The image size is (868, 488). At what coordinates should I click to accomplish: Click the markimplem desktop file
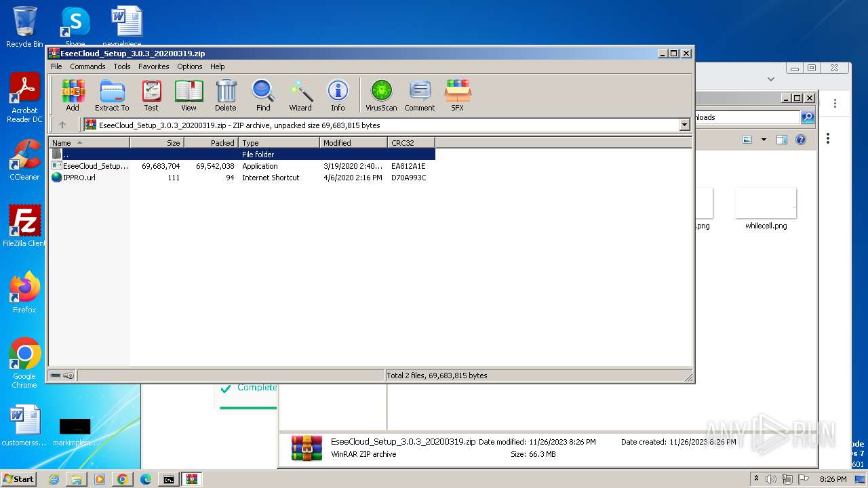75,431
